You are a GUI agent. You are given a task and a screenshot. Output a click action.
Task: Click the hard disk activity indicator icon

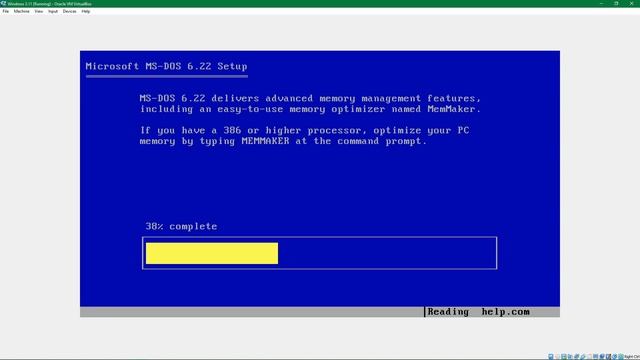pyautogui.click(x=551, y=357)
